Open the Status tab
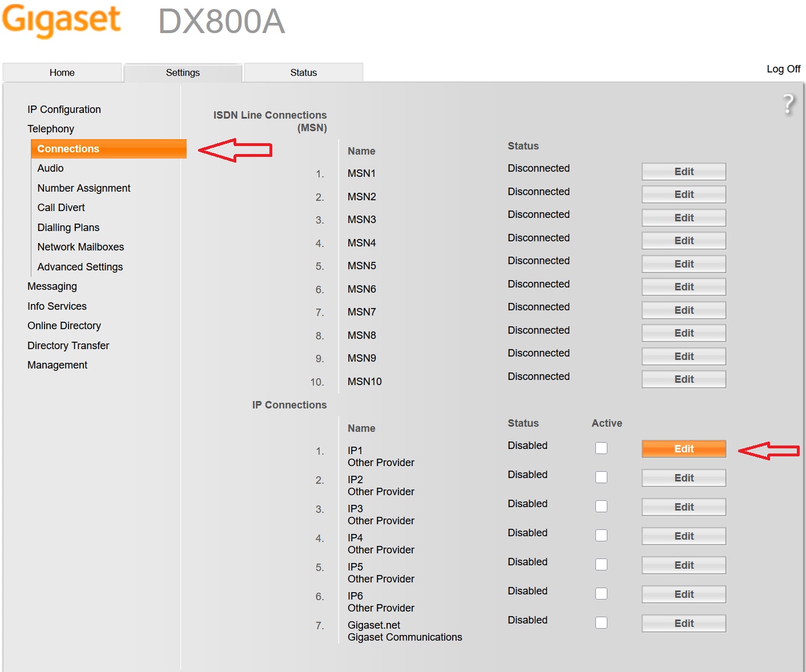 click(303, 72)
